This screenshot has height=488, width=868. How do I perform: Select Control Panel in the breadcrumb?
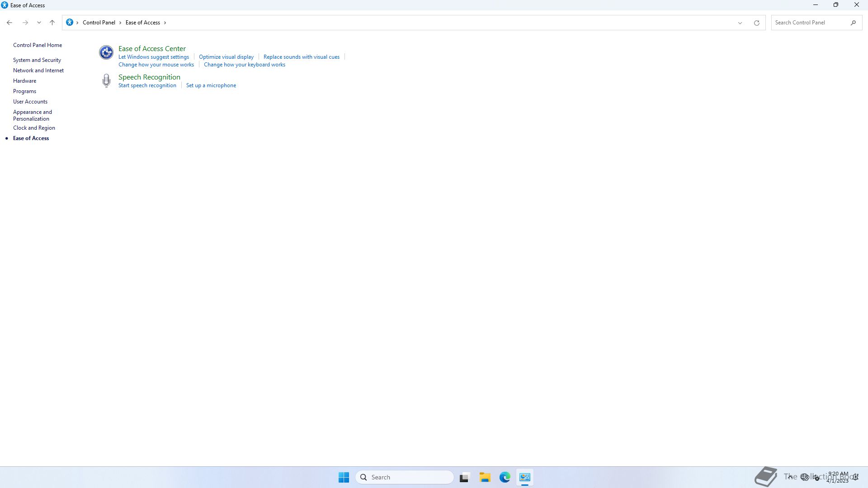pos(99,23)
